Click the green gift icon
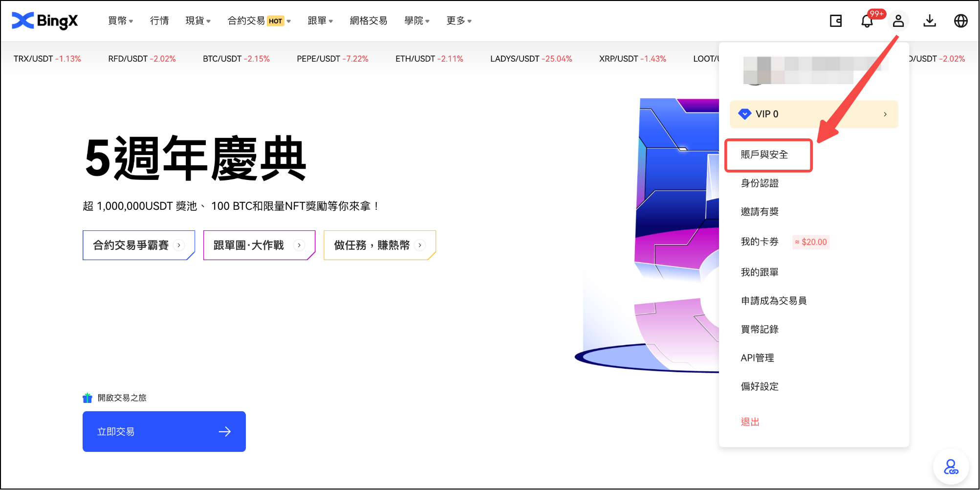The image size is (980, 490). coord(87,398)
